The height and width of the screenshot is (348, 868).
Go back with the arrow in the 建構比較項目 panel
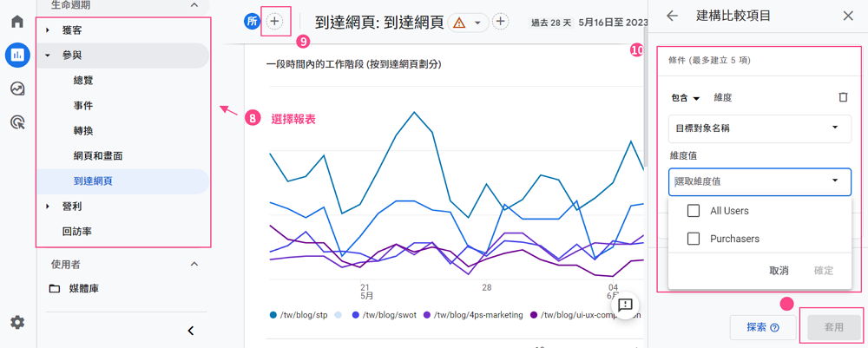click(672, 16)
